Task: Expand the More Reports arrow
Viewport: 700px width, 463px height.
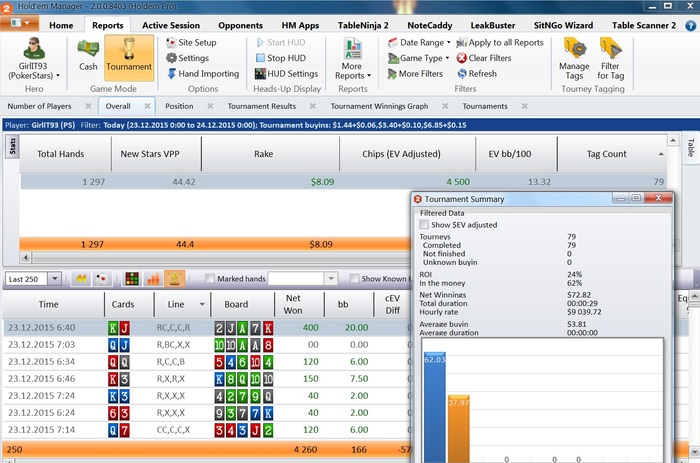Action: tap(369, 76)
